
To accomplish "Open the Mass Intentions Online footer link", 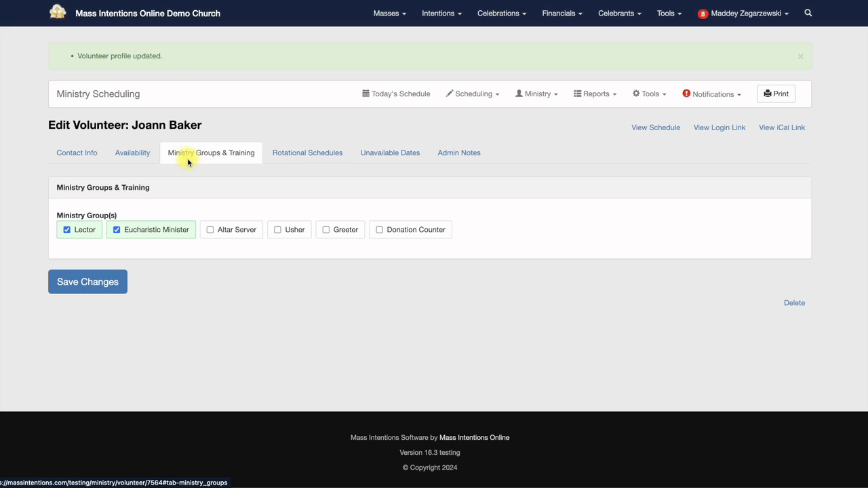I will tap(474, 438).
